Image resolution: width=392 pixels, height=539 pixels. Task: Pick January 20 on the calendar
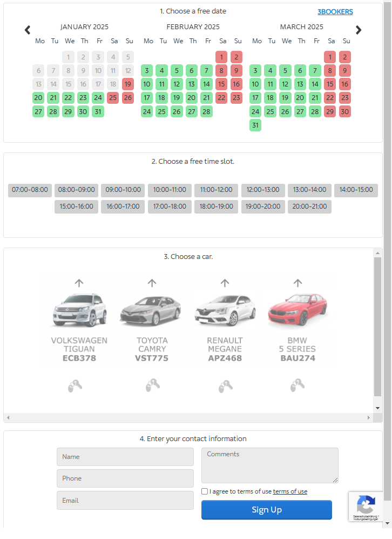point(38,98)
